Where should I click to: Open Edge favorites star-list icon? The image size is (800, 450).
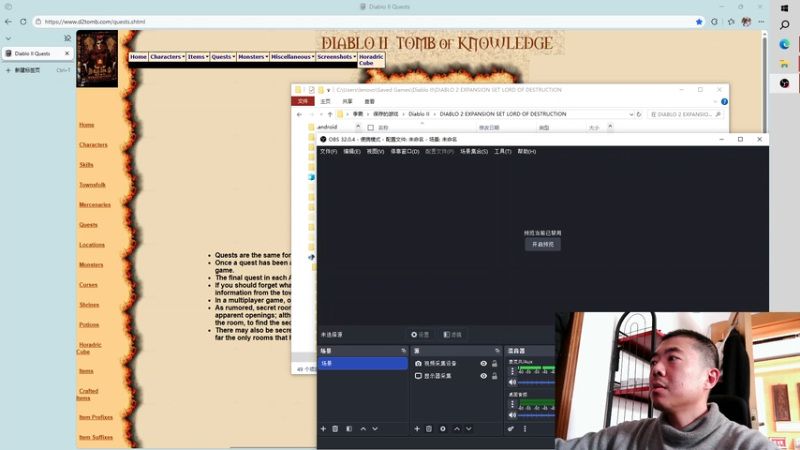731,21
